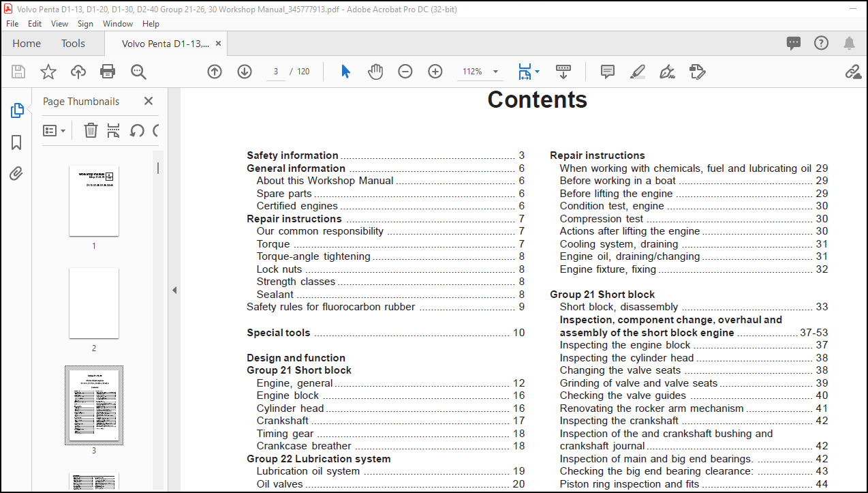Viewport: 868px width, 493px height.
Task: Open the Edit menu
Action: (x=35, y=23)
